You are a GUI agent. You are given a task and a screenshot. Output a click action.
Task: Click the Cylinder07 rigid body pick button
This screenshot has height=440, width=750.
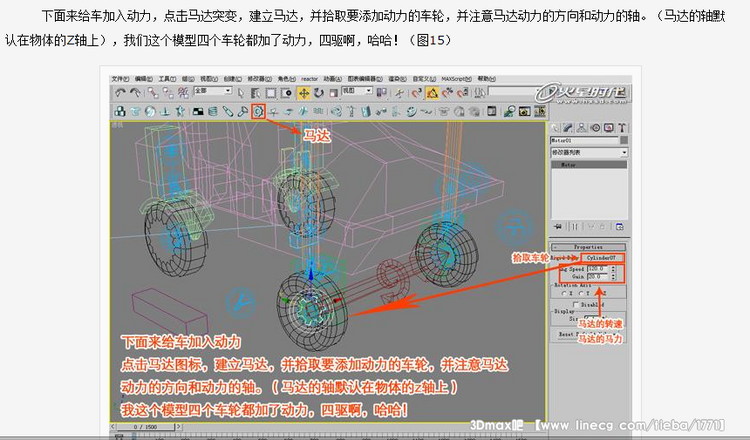[x=604, y=256]
